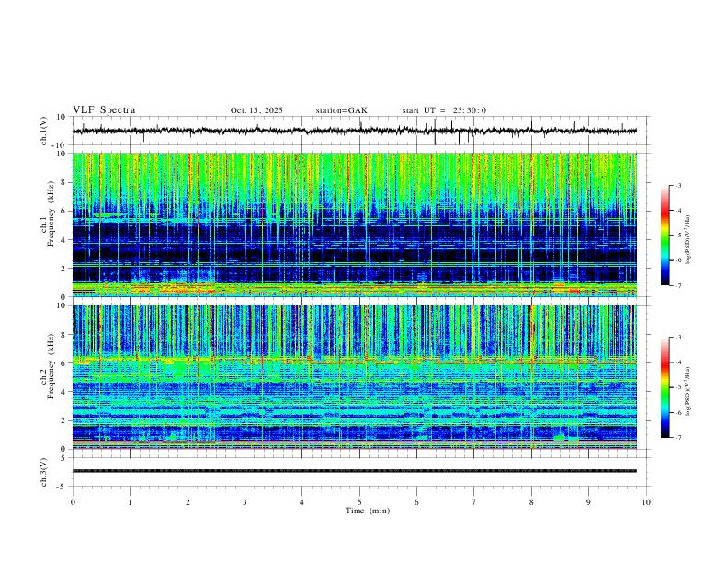Click inside the ch.1 voltage waveform trace
Image resolution: width=728 pixels, height=563 pixels.
tap(355, 131)
